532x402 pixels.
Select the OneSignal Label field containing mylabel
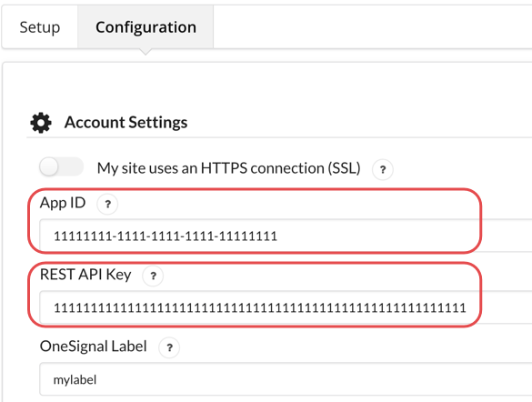click(x=286, y=379)
